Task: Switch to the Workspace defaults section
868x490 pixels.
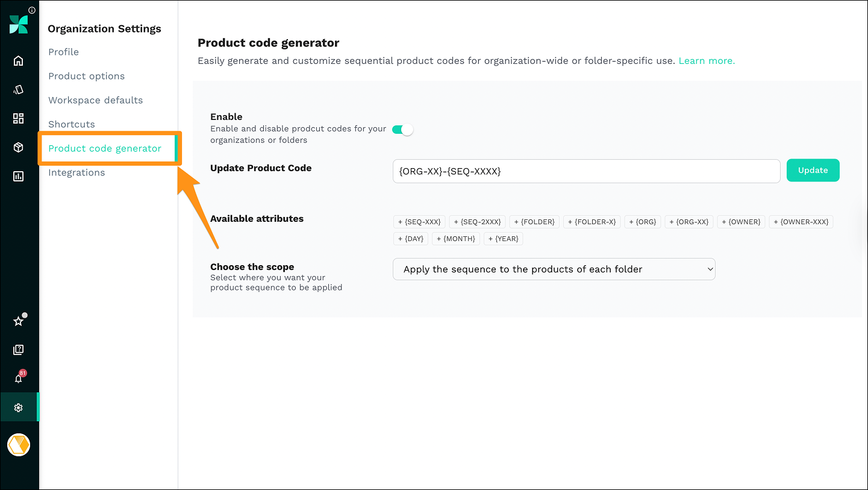Action: (x=95, y=100)
